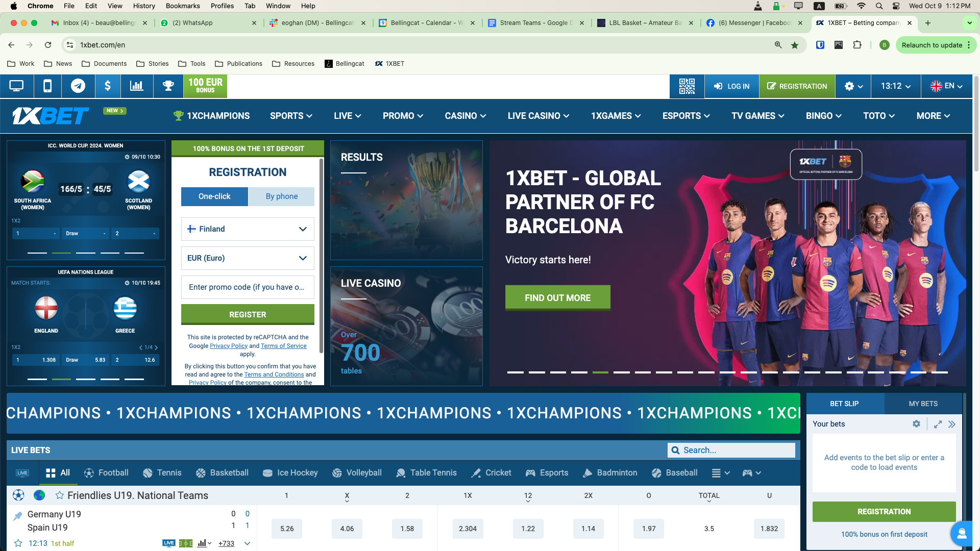Viewport: 980px width, 551px height.
Task: Click the Bitwarden extension icon
Action: (820, 45)
